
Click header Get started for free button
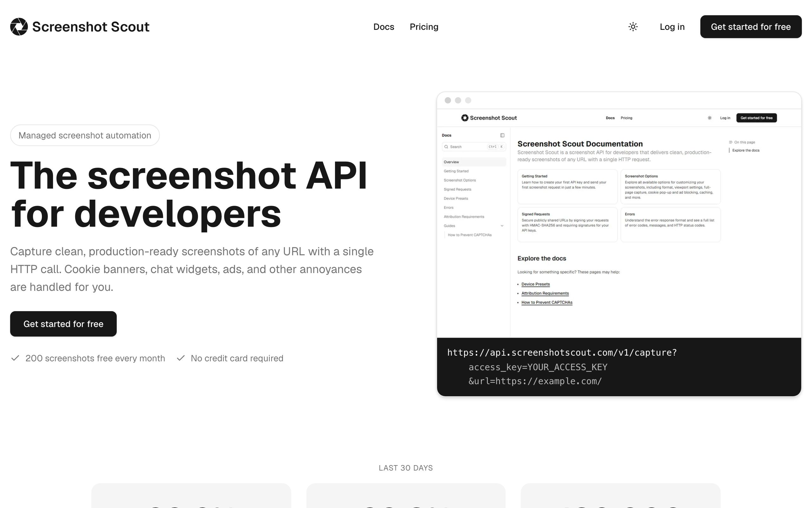click(x=750, y=27)
